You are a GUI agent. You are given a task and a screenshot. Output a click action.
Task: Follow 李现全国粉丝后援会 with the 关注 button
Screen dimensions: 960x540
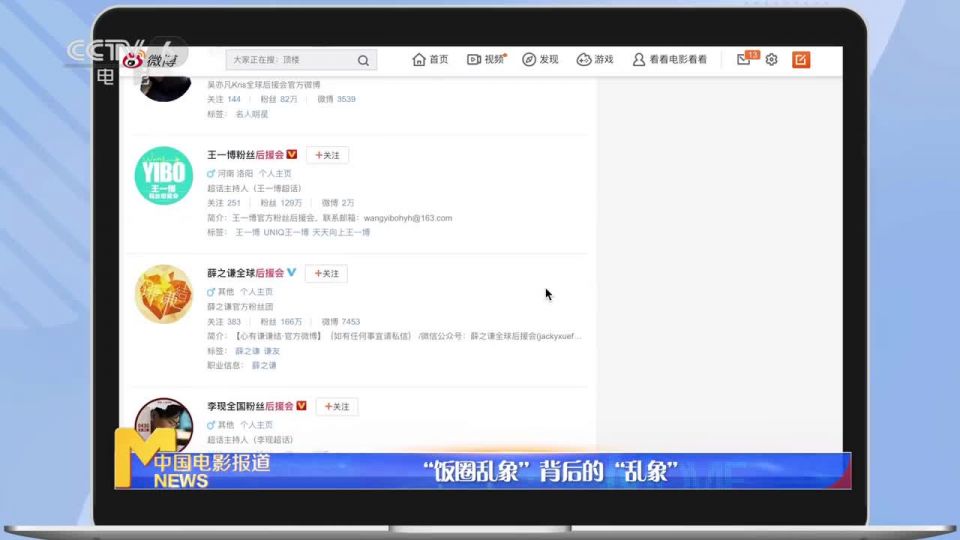click(x=337, y=406)
